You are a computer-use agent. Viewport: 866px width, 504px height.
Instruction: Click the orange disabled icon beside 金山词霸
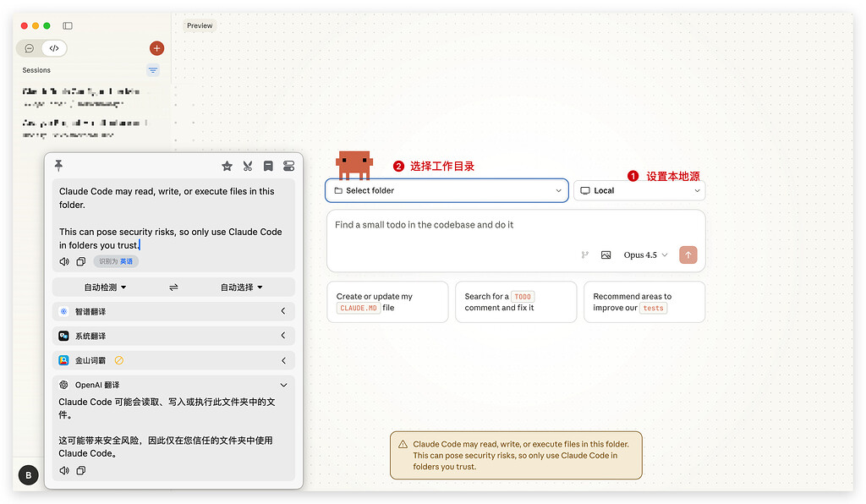(118, 360)
